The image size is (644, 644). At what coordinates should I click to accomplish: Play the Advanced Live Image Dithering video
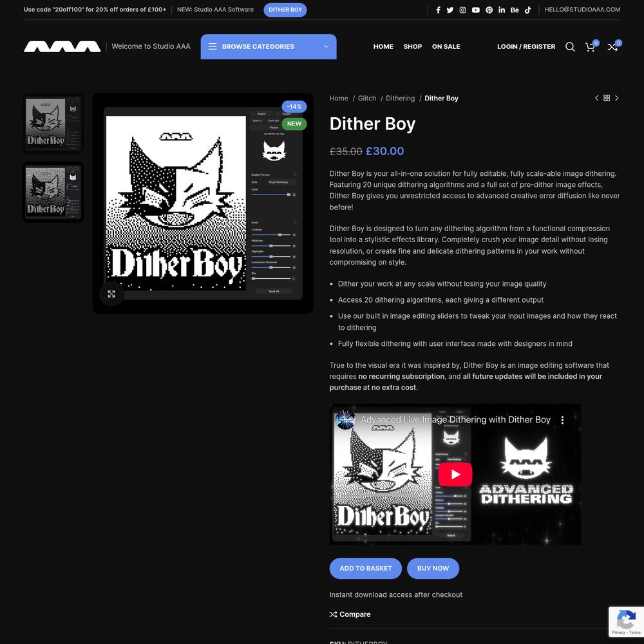[455, 475]
